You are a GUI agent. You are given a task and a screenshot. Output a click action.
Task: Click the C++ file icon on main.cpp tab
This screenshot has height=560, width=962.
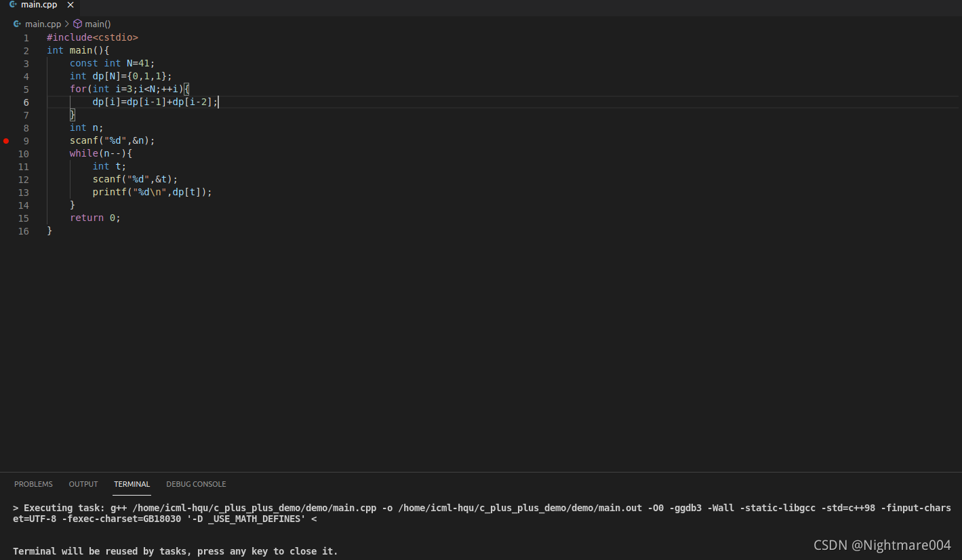tap(13, 5)
